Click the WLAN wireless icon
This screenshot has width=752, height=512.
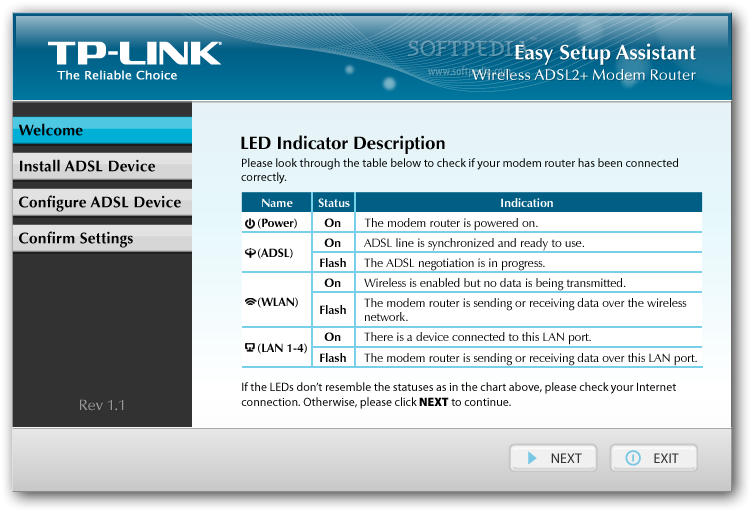point(250,302)
